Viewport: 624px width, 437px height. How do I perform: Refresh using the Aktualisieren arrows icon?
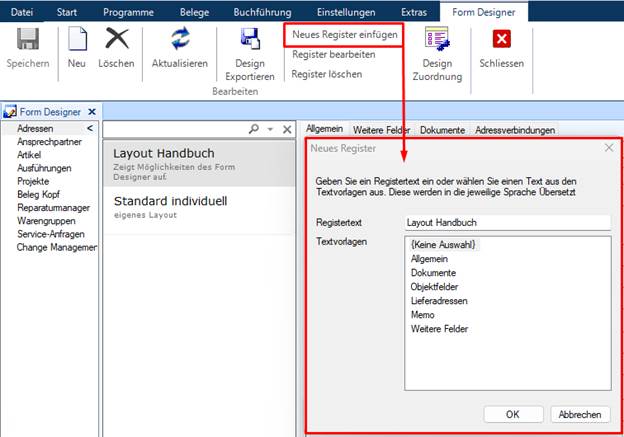tap(180, 38)
